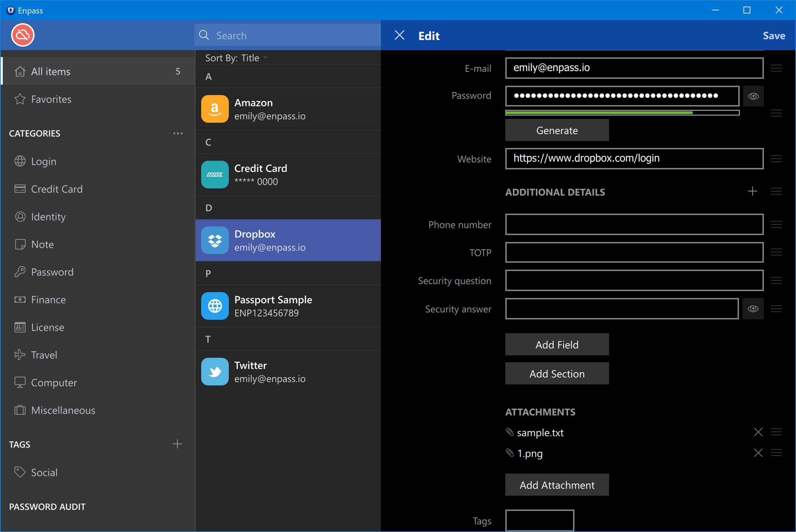The width and height of the screenshot is (796, 532).
Task: Click the Security answer input field
Action: [622, 309]
